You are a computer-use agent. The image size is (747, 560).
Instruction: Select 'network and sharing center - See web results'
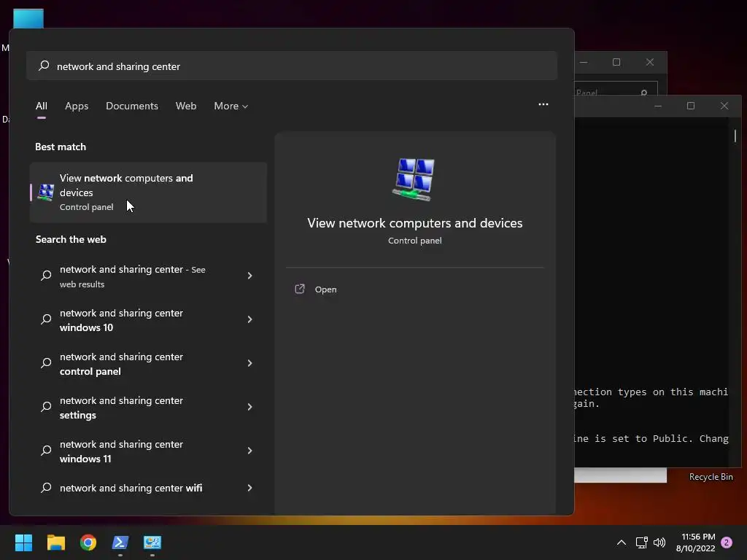coord(148,276)
